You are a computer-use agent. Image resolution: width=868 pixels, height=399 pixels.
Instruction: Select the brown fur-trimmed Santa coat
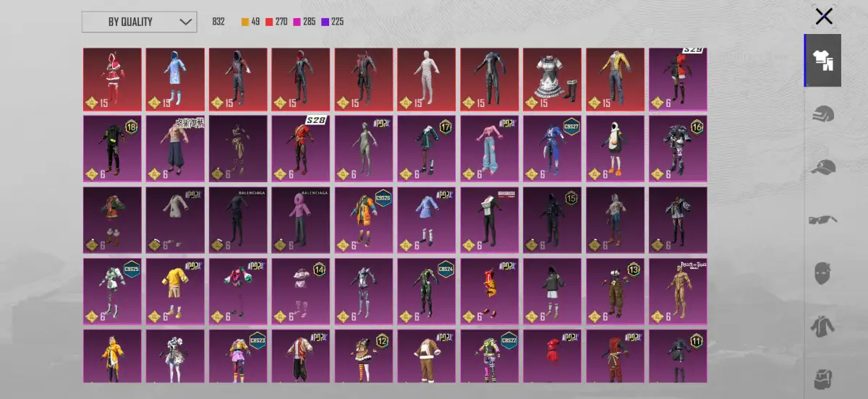[x=427, y=356]
